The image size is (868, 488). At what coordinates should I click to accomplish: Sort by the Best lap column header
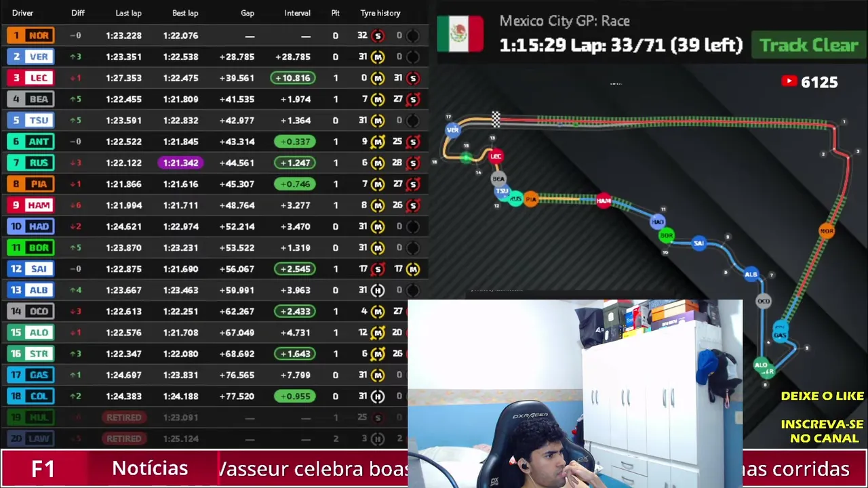point(185,13)
